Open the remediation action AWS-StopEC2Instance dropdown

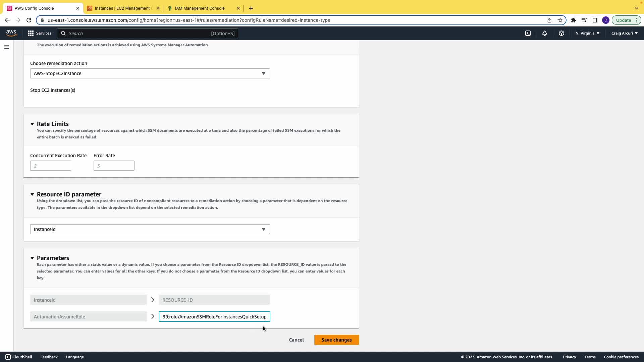(x=150, y=73)
